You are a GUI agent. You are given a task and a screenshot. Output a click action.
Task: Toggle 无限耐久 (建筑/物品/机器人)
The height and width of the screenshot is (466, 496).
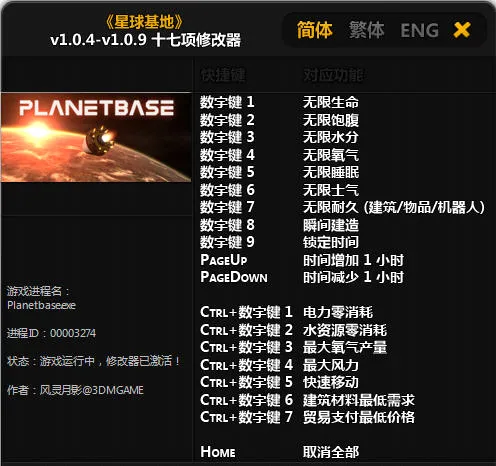coord(393,207)
